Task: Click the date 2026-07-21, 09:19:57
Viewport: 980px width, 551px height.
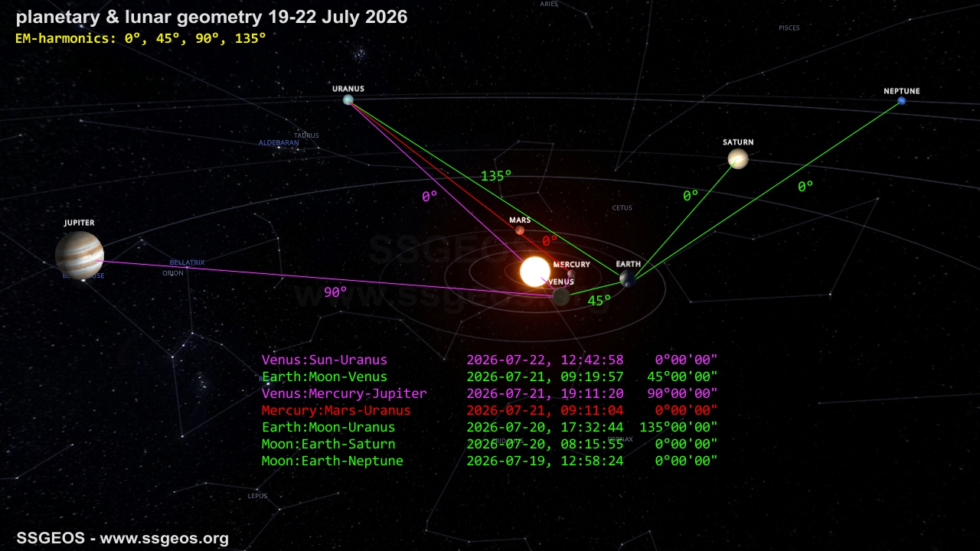Action: (x=545, y=377)
